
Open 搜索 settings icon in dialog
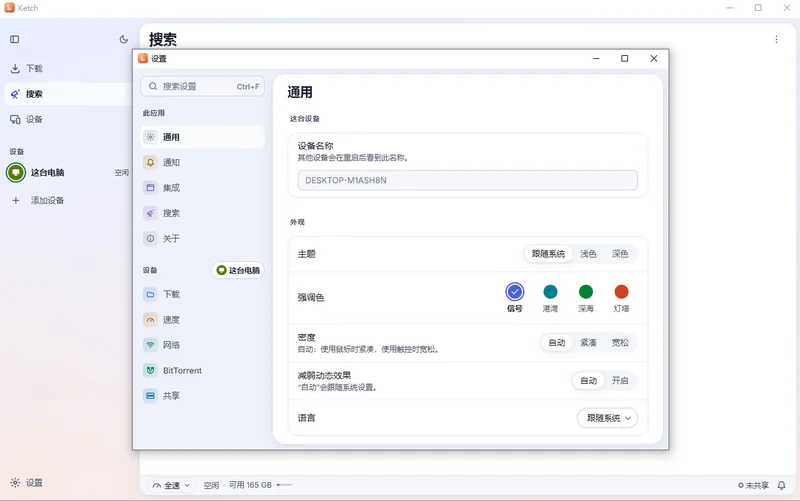(150, 213)
